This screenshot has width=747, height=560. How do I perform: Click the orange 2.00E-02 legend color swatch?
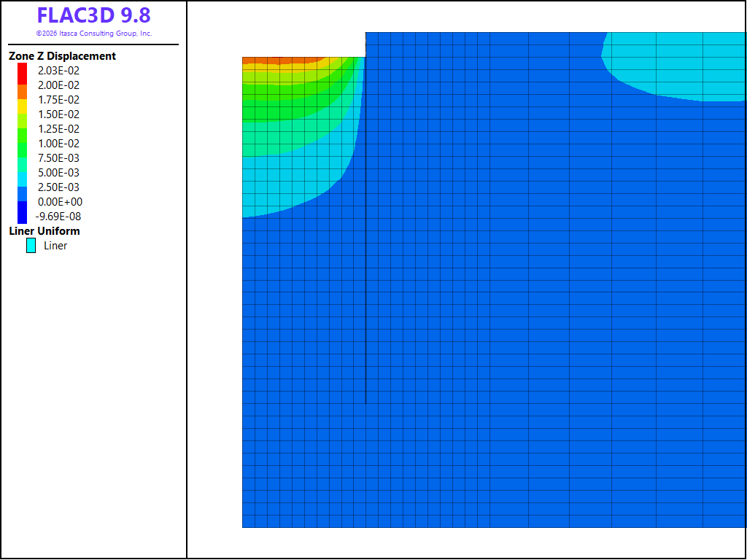coord(22,92)
